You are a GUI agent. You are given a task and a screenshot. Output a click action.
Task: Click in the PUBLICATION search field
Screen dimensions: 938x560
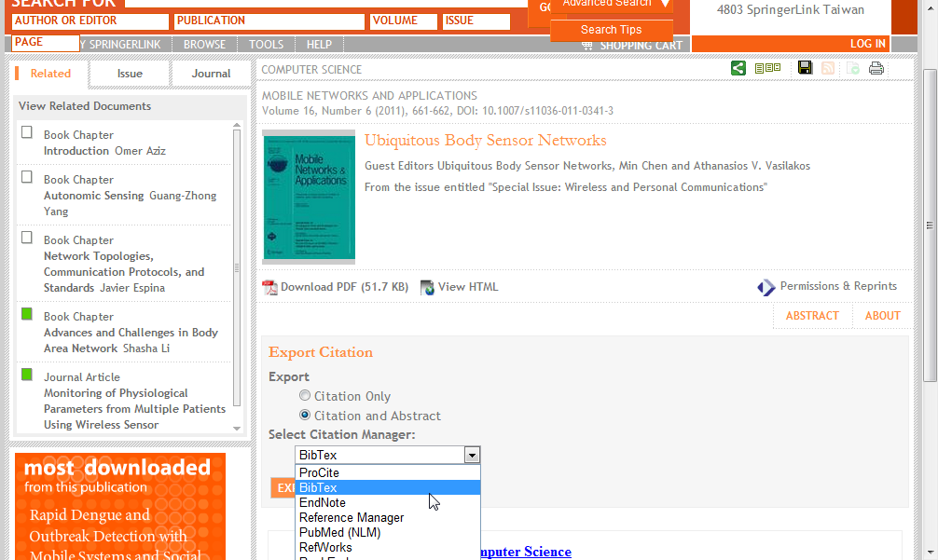click(x=269, y=20)
